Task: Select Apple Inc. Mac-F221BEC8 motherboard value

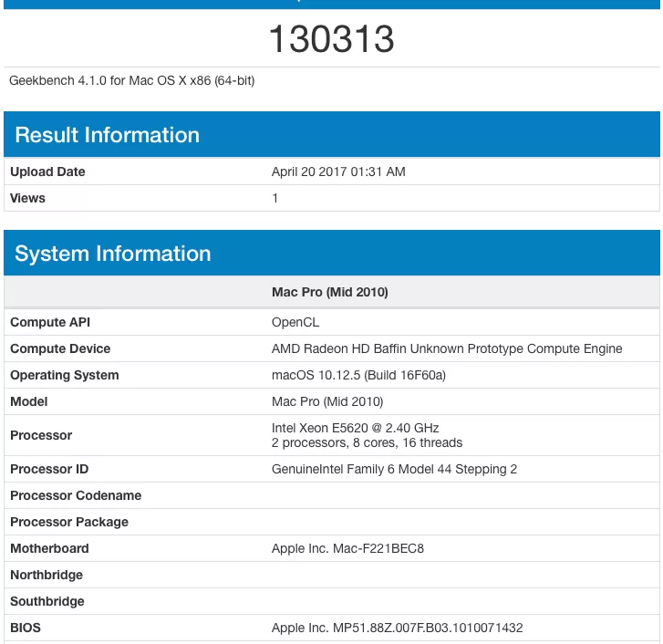Action: click(347, 548)
